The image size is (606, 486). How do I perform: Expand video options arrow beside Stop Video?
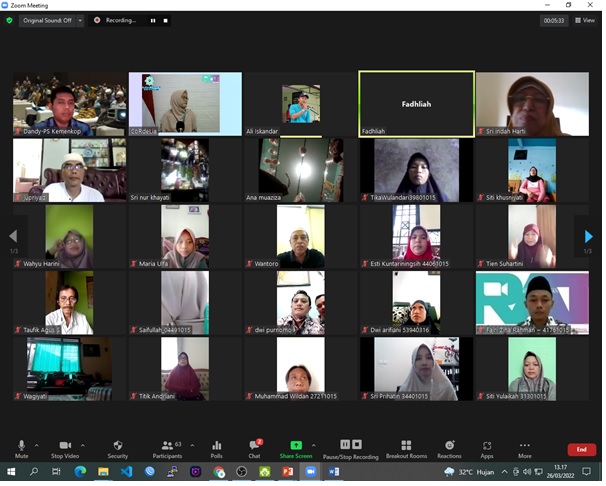click(83, 444)
